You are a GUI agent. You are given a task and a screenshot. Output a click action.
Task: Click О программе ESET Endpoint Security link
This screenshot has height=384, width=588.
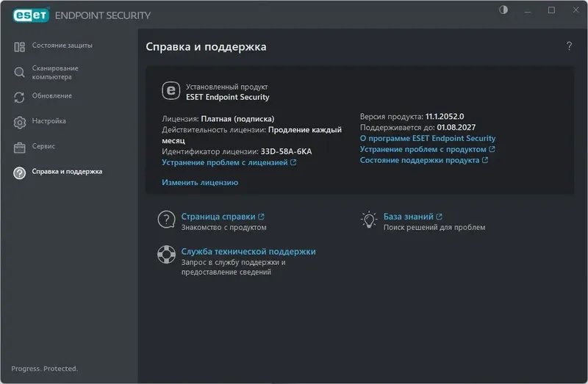click(x=428, y=138)
